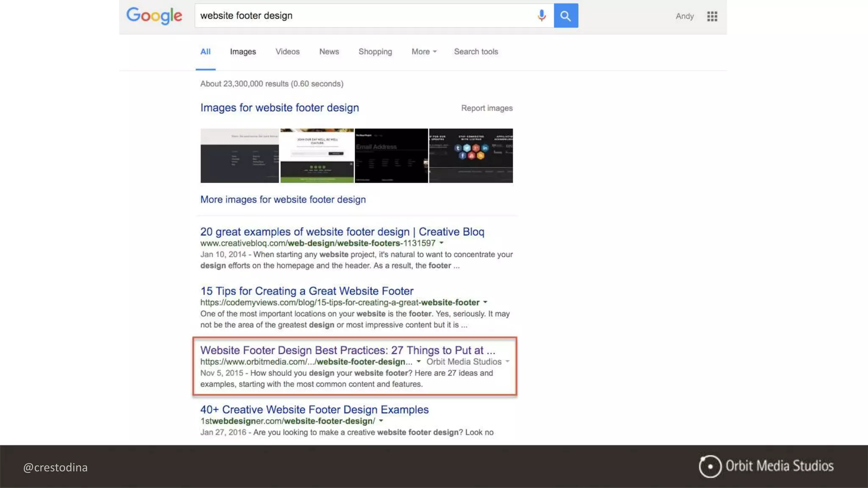
Task: Expand Orbit Media Studios author dropdown arrow
Action: pyautogui.click(x=507, y=362)
